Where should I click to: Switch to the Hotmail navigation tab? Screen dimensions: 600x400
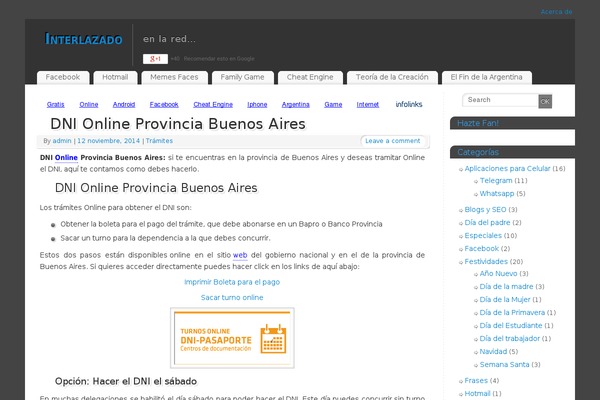pyautogui.click(x=115, y=77)
